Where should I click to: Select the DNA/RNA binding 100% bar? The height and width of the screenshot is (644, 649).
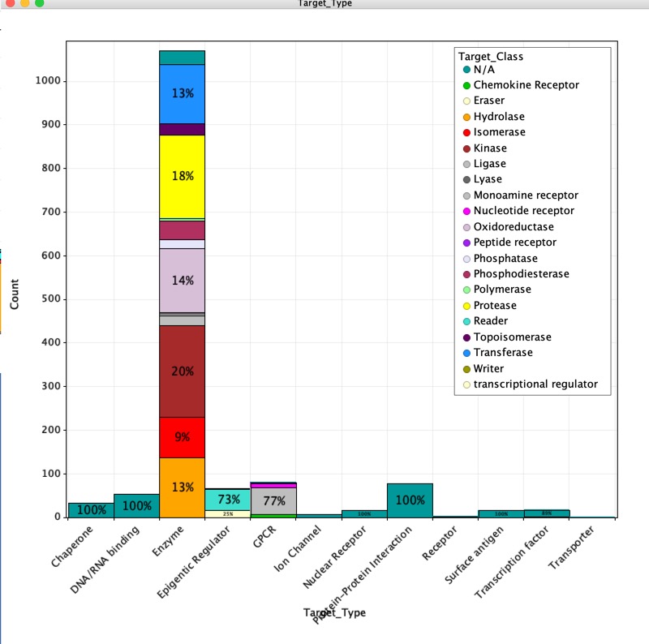click(x=136, y=506)
